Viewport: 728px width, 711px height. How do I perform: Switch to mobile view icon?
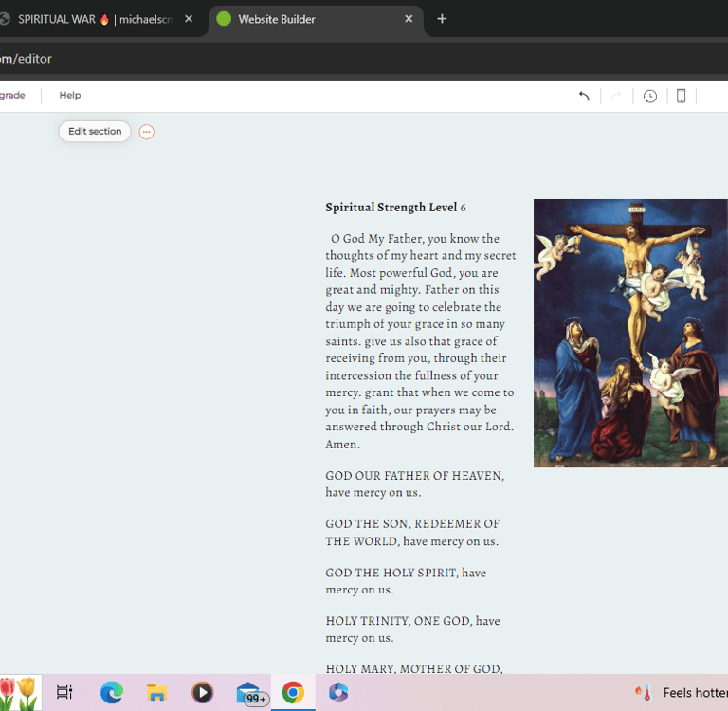pyautogui.click(x=682, y=96)
